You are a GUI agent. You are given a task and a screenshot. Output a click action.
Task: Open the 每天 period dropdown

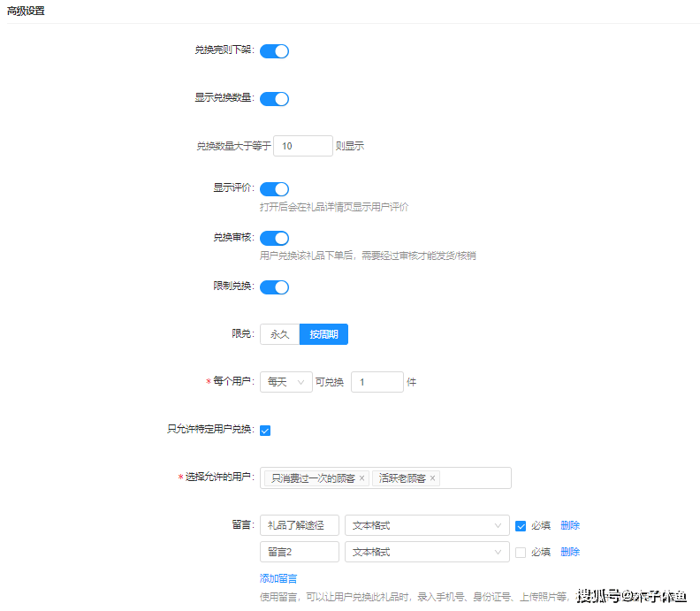pos(286,382)
